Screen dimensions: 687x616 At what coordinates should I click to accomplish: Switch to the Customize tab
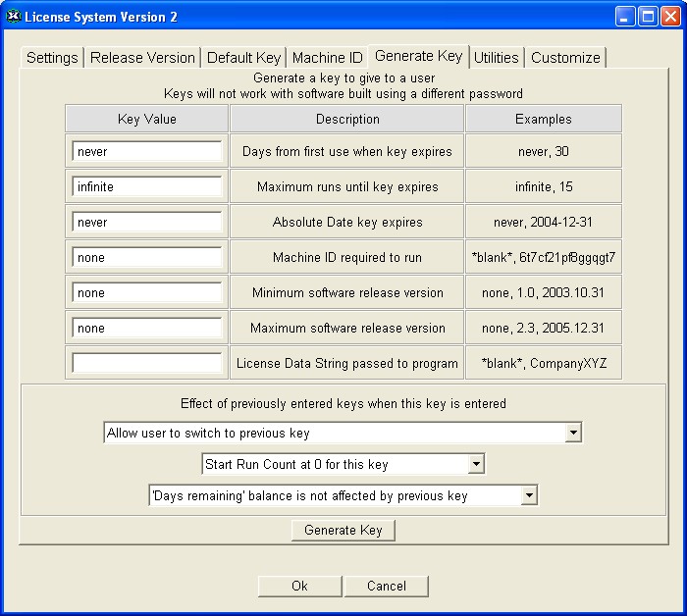pos(565,57)
